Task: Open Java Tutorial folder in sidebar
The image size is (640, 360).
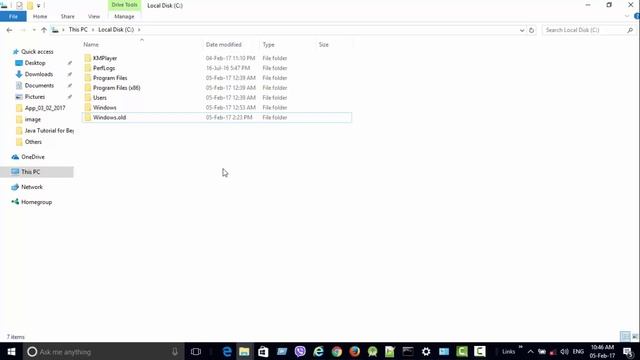Action: coord(49,131)
